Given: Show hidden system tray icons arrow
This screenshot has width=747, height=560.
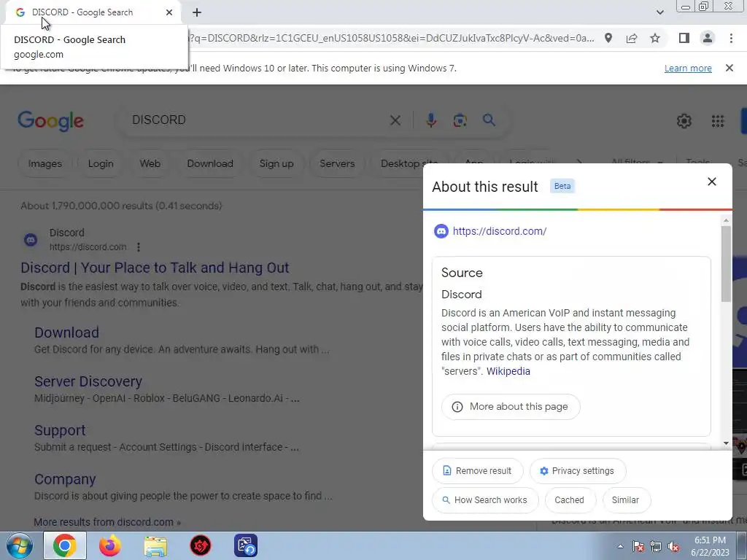Looking at the screenshot, I should [x=620, y=546].
